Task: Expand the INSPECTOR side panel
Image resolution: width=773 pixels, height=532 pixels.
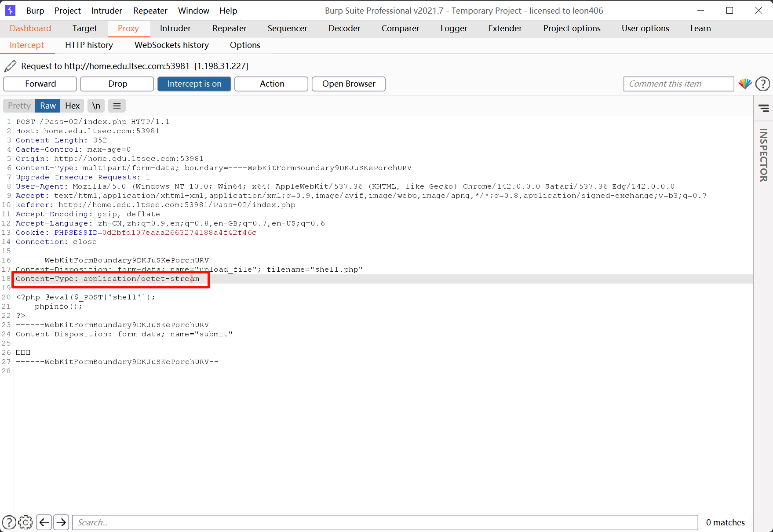Action: coord(764,155)
